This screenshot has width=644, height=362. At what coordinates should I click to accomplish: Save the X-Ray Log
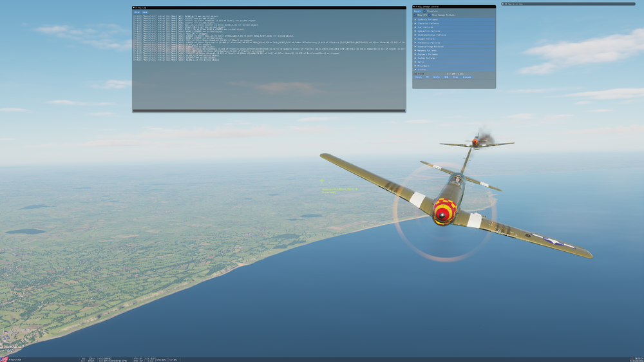145,12
